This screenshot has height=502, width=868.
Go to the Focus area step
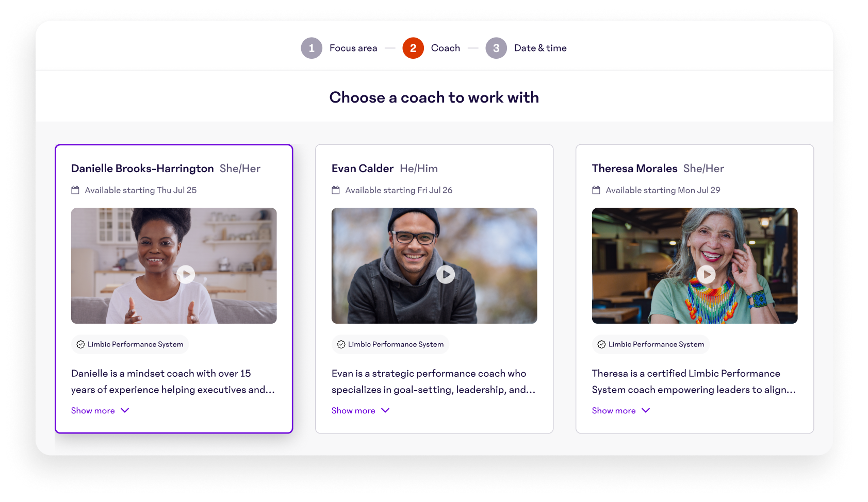coord(353,48)
